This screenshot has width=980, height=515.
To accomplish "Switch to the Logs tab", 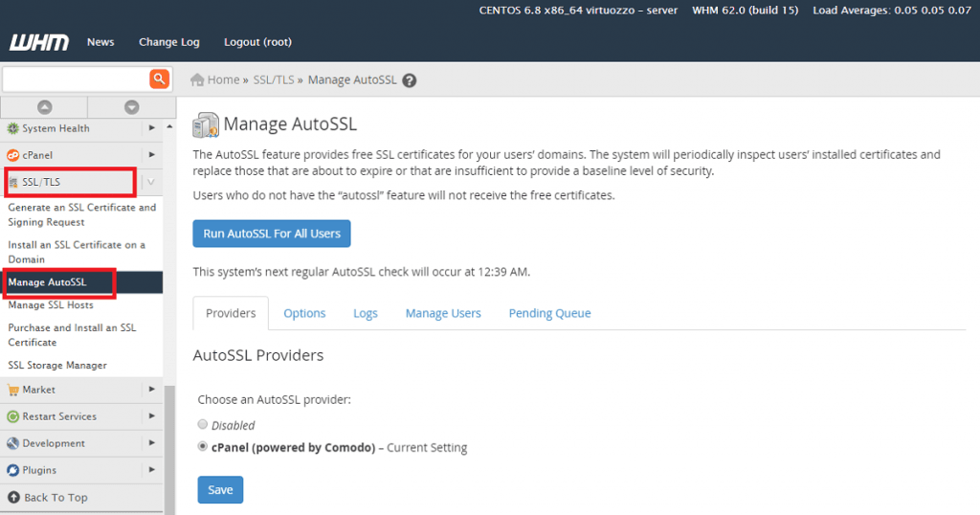I will pos(365,313).
